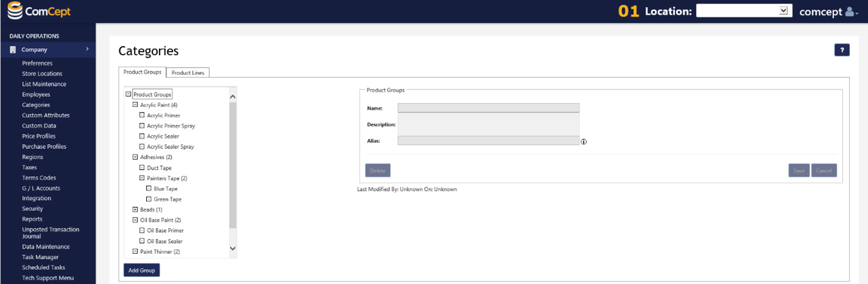Select Oil Base Primer tree item
Screen dimensions: 868x284
click(x=165, y=230)
